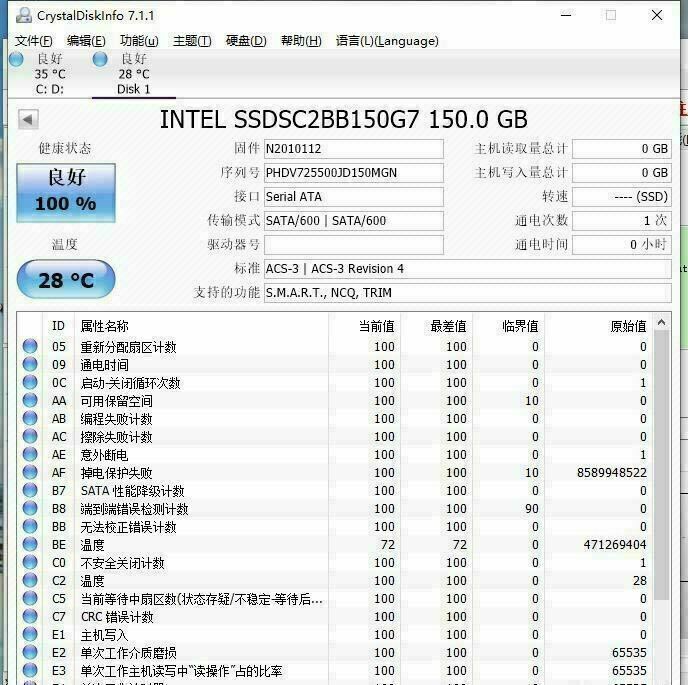Click the interface field Serial ATA
Viewport: 688px width, 685px height.
(x=354, y=197)
